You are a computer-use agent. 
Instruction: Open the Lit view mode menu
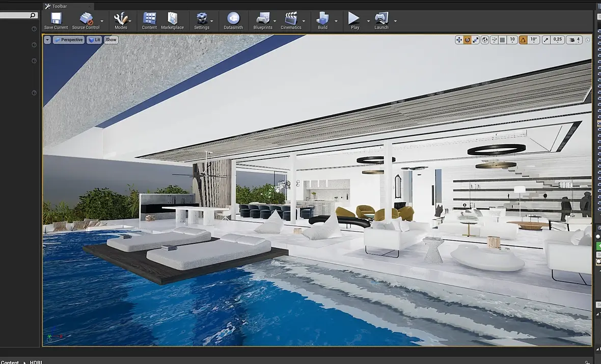point(94,40)
